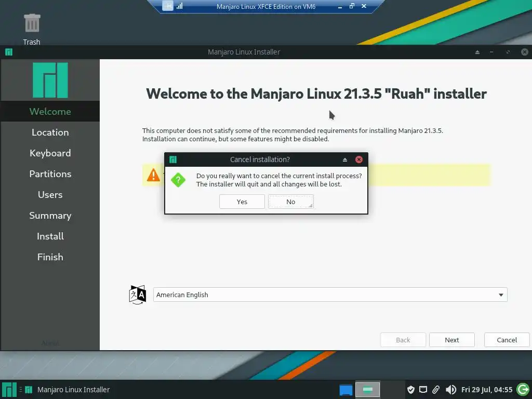Close the Cancel installation dialog

pyautogui.click(x=358, y=159)
